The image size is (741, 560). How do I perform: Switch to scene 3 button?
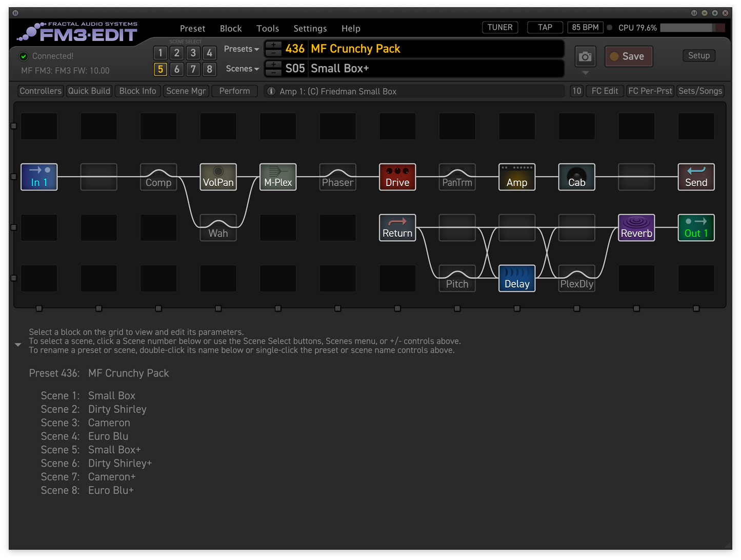pyautogui.click(x=193, y=53)
